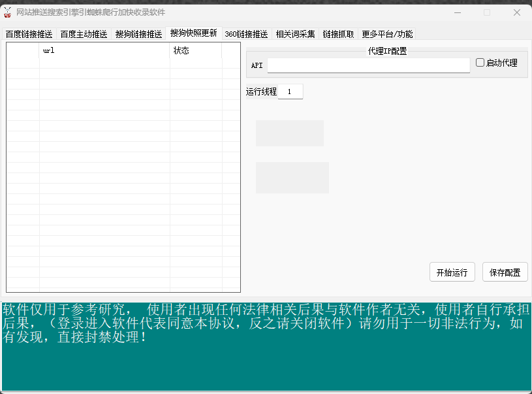Click the 搜狗快照更新 tab
This screenshot has height=394, width=532.
pyautogui.click(x=193, y=33)
